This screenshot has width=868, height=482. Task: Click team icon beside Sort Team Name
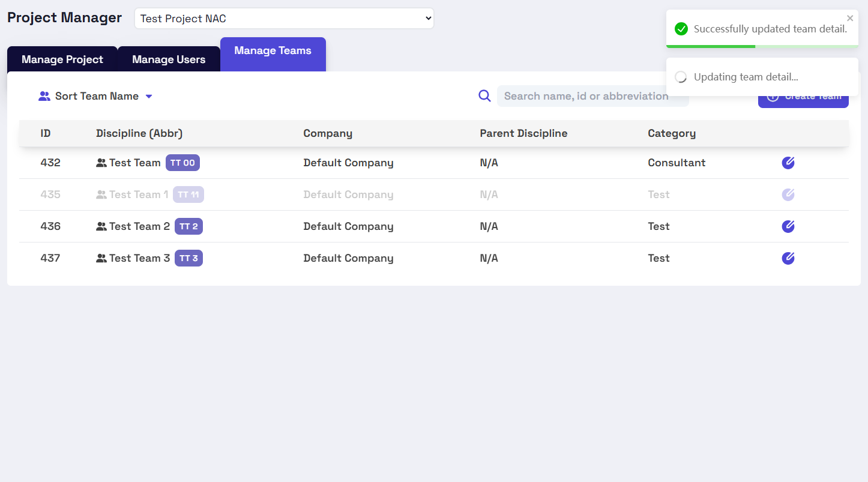44,96
